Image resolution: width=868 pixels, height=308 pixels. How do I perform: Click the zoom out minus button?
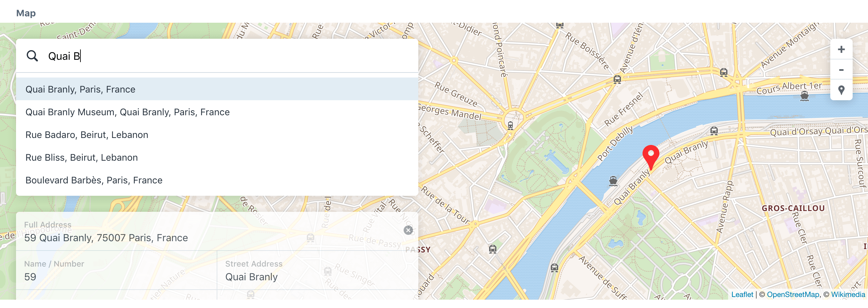coord(841,70)
